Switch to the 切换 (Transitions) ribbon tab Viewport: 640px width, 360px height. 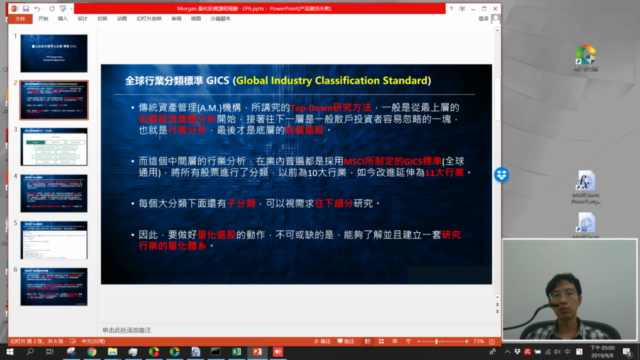tap(102, 19)
